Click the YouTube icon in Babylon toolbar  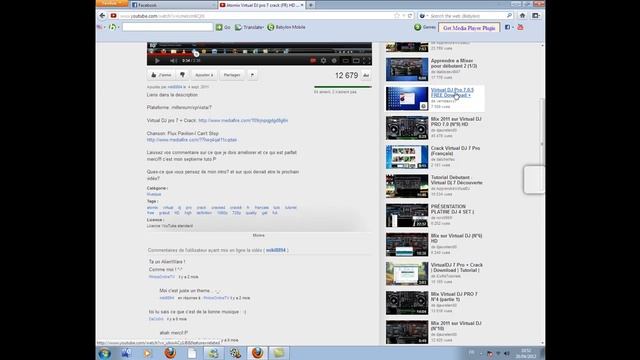point(520,27)
